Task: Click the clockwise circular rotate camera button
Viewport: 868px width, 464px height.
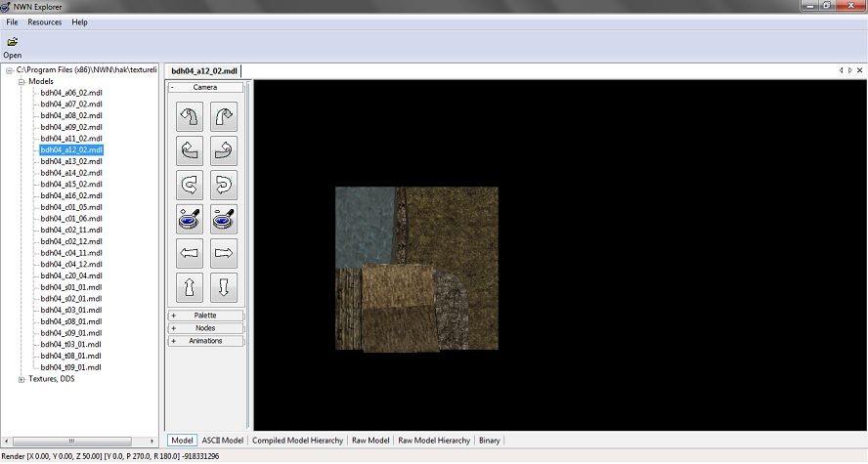Action: point(224,185)
